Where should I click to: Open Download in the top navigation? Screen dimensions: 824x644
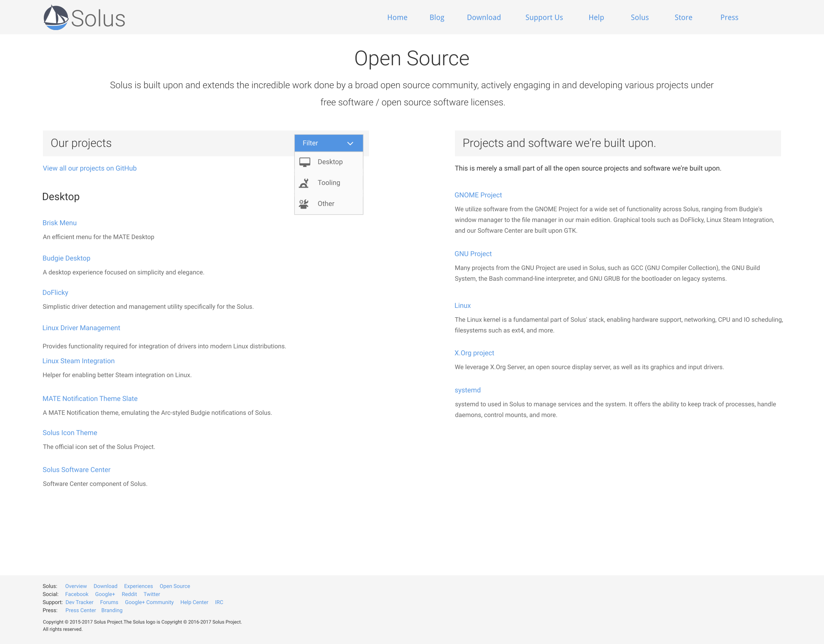coord(484,18)
